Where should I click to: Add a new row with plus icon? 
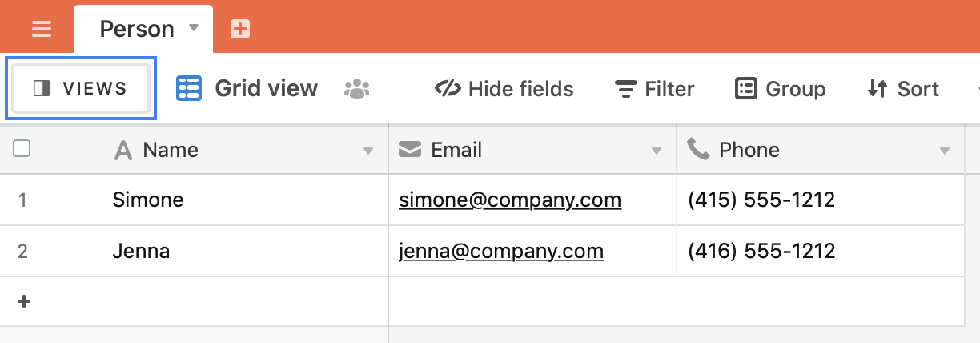24,301
